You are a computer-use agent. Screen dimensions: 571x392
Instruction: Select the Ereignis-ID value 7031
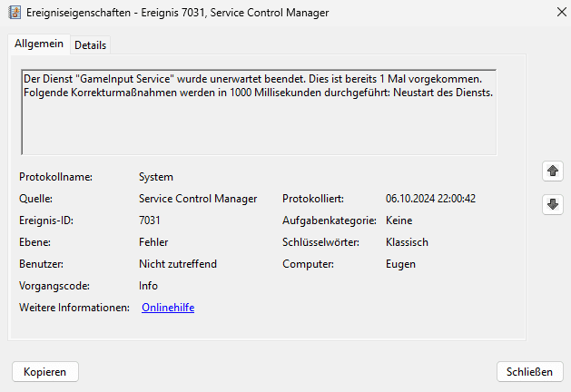pos(150,220)
